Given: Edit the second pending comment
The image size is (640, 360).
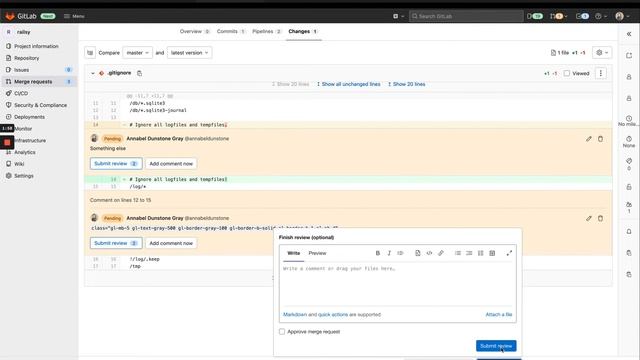Looking at the screenshot, I should (589, 218).
